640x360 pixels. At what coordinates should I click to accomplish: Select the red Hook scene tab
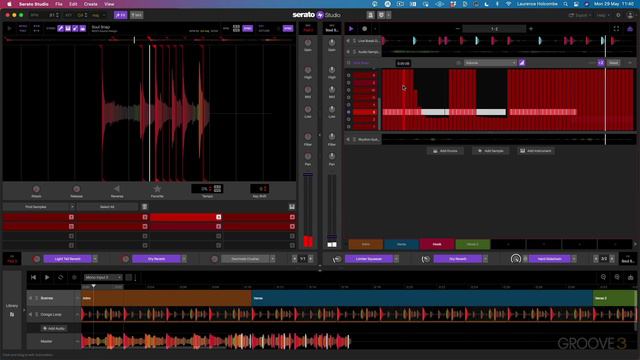tap(437, 244)
